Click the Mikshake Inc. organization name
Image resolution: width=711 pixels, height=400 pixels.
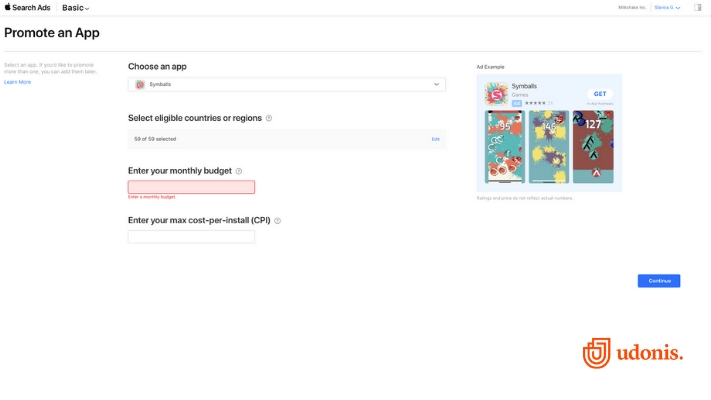[632, 7]
